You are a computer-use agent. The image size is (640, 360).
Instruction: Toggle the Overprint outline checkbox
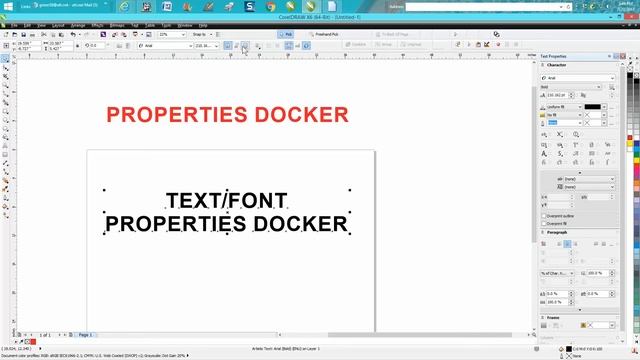[x=544, y=216]
